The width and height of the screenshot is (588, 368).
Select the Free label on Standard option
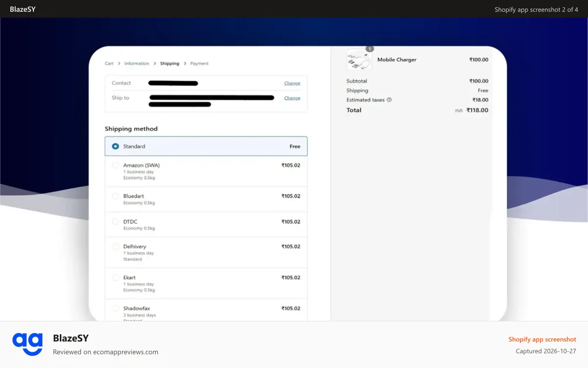[x=295, y=147]
